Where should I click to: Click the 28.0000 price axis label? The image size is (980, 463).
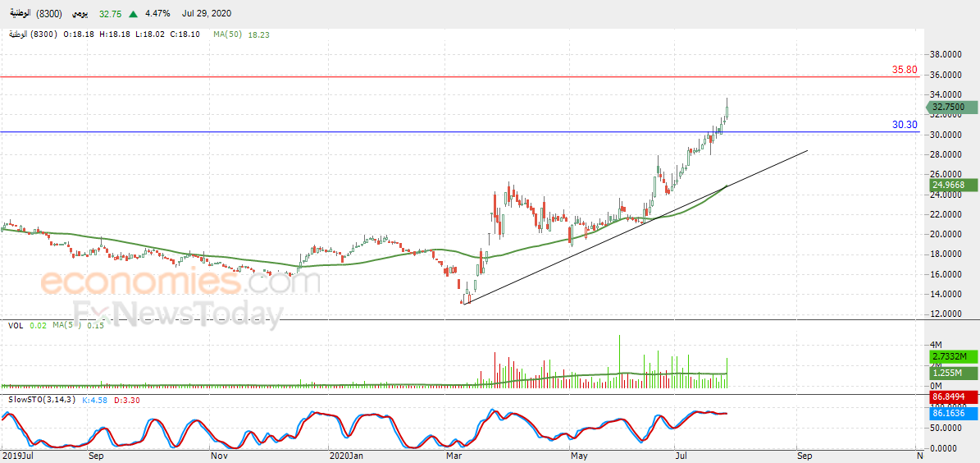tap(946, 154)
